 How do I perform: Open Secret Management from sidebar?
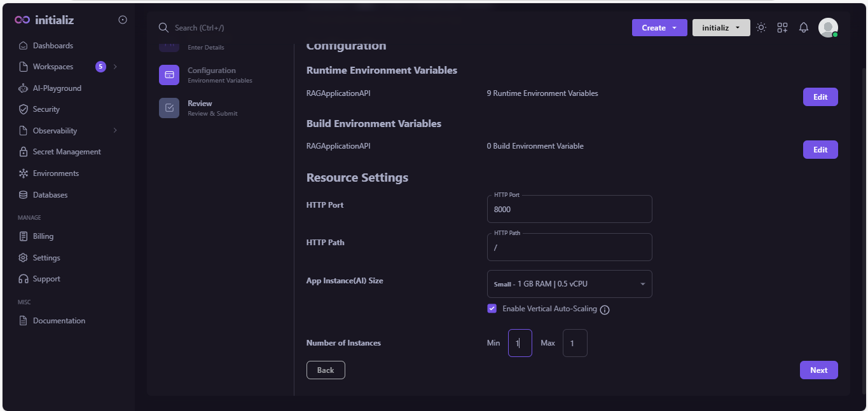pos(66,151)
